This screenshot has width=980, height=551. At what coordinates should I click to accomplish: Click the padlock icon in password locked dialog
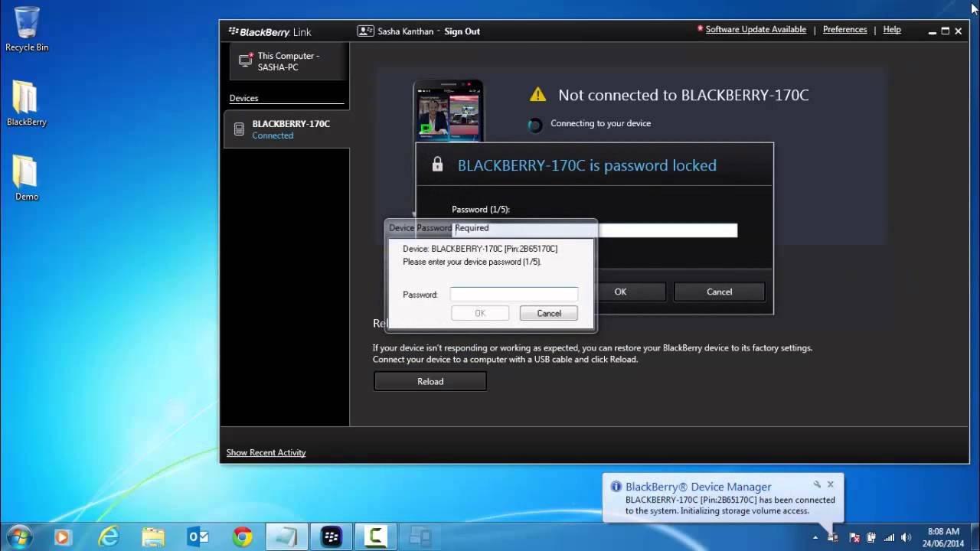437,165
